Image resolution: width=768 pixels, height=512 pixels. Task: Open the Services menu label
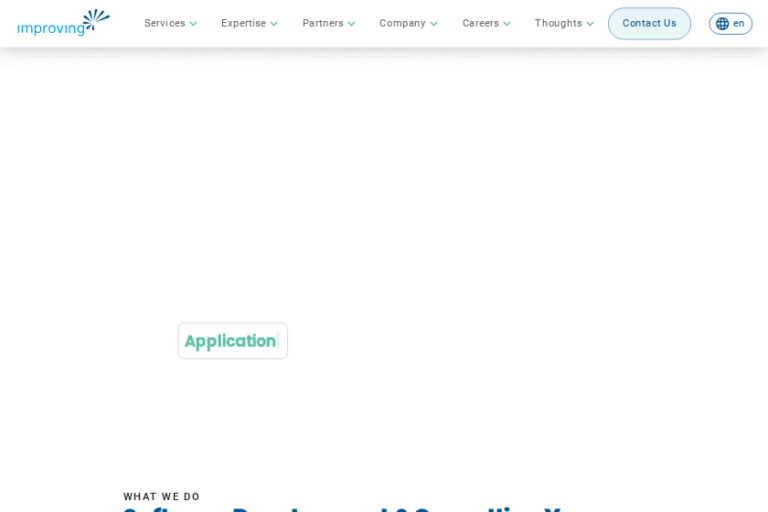pyautogui.click(x=164, y=23)
